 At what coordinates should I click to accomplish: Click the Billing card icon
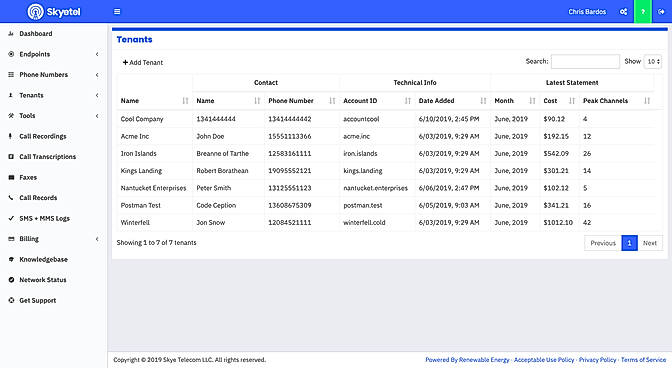pyautogui.click(x=11, y=239)
